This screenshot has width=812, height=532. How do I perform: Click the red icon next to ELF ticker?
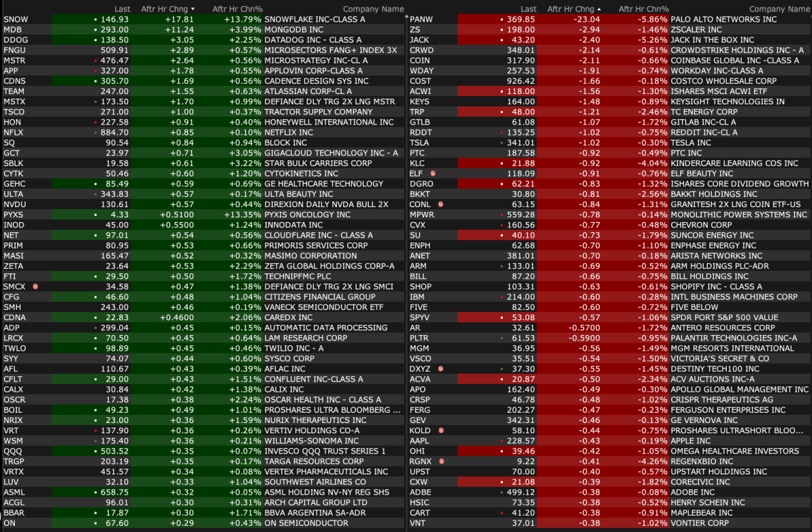click(433, 173)
